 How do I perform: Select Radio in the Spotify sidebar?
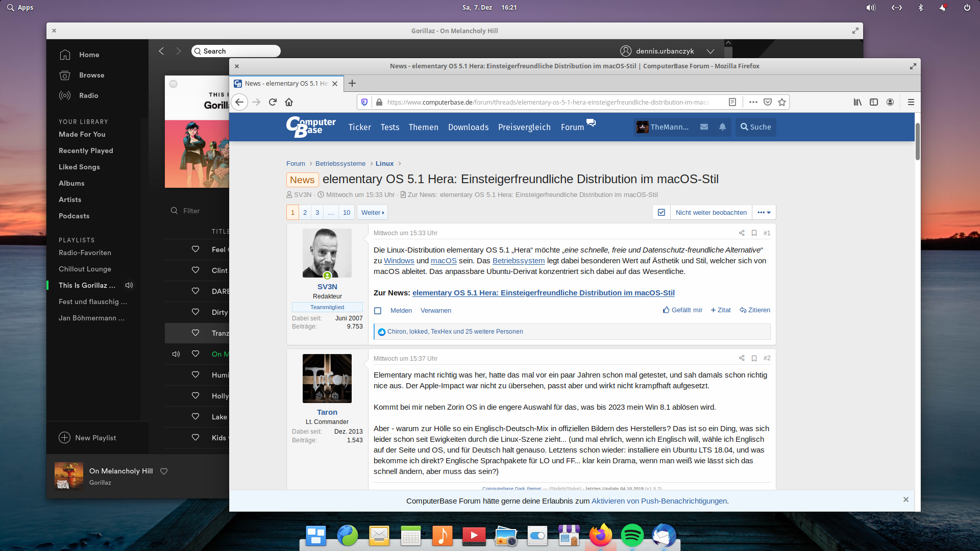[88, 95]
